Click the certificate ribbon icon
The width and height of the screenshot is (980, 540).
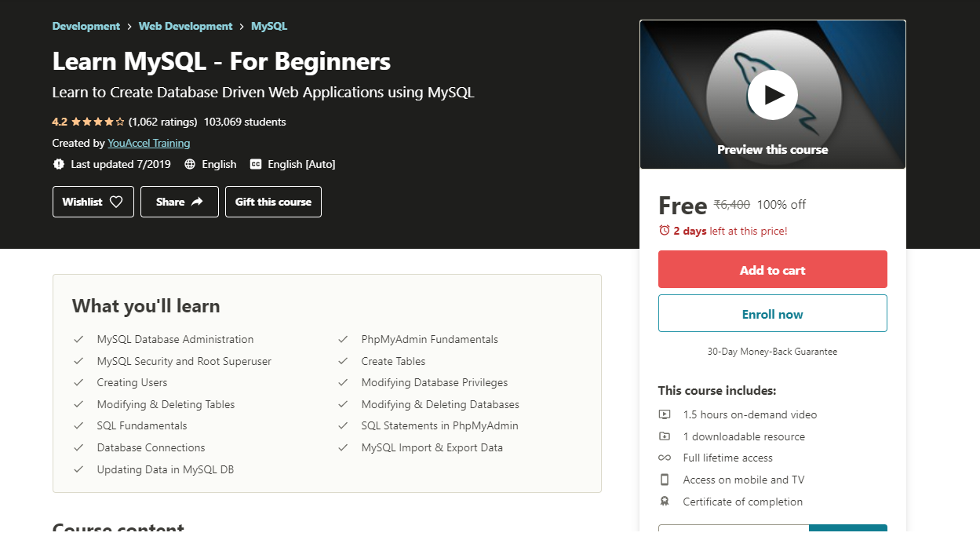tap(665, 502)
